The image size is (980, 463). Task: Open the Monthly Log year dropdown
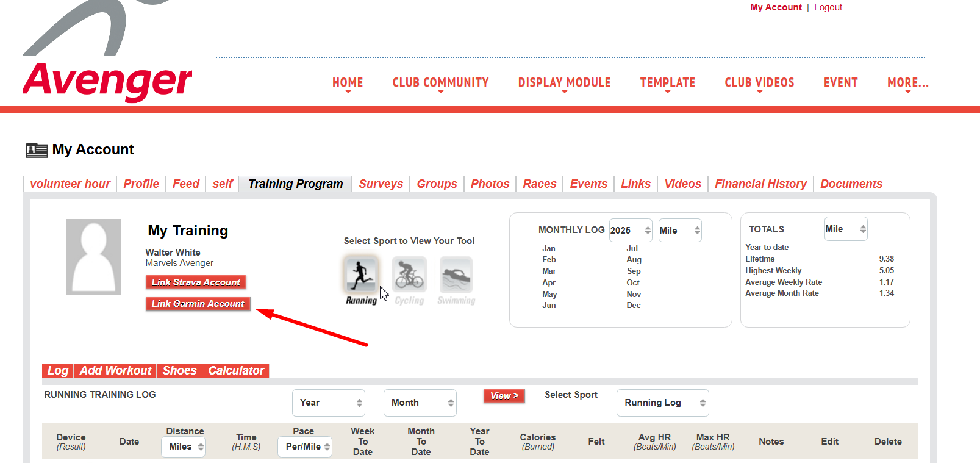coord(631,231)
